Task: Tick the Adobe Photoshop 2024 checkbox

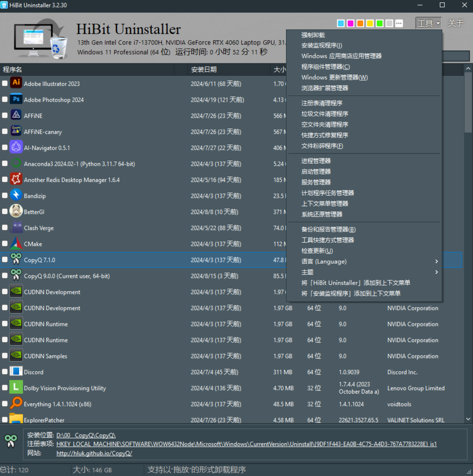Action: (x=5, y=99)
